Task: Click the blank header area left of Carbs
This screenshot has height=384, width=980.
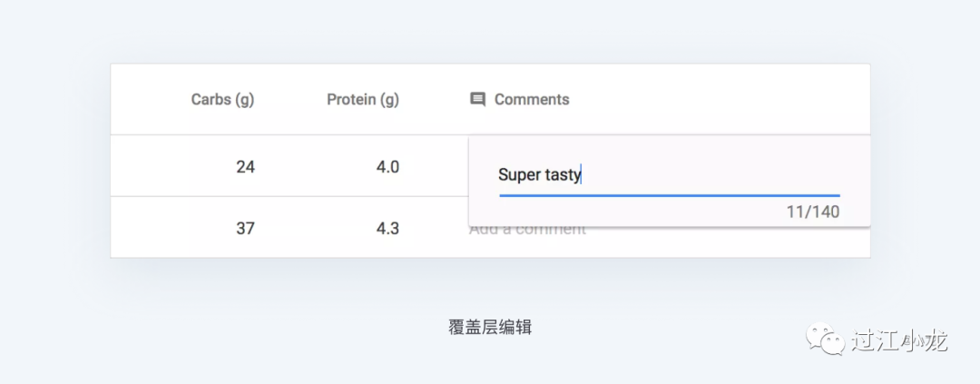Action: (x=150, y=100)
